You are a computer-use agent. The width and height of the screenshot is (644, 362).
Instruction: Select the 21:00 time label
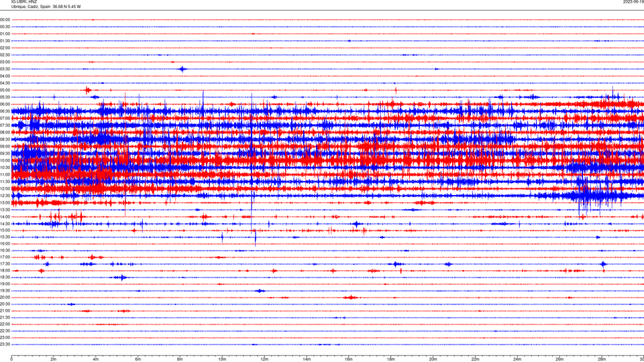click(5, 310)
